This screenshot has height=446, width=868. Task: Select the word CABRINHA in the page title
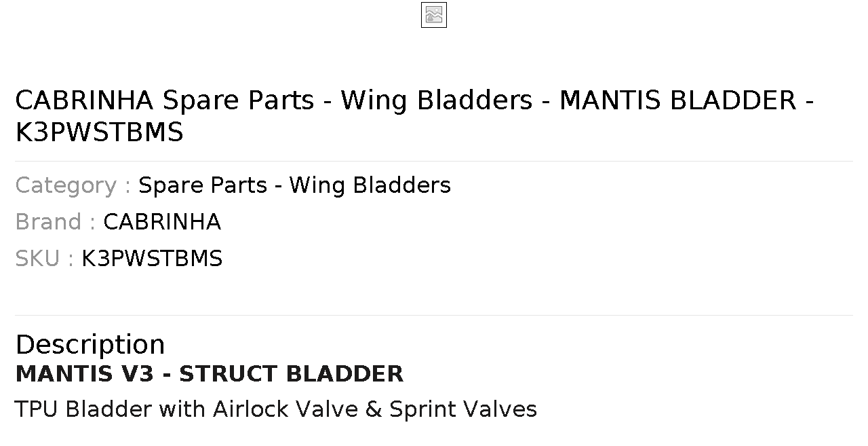pyautogui.click(x=85, y=100)
